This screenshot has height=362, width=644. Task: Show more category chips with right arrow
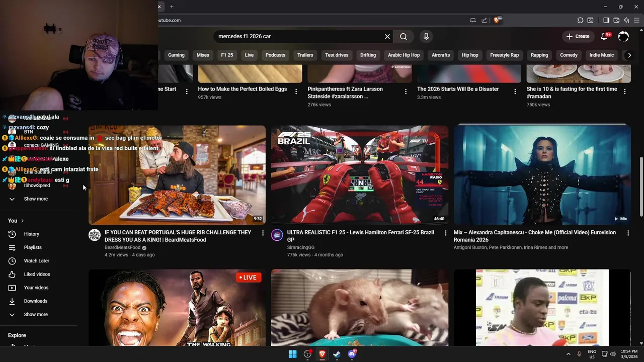629,55
